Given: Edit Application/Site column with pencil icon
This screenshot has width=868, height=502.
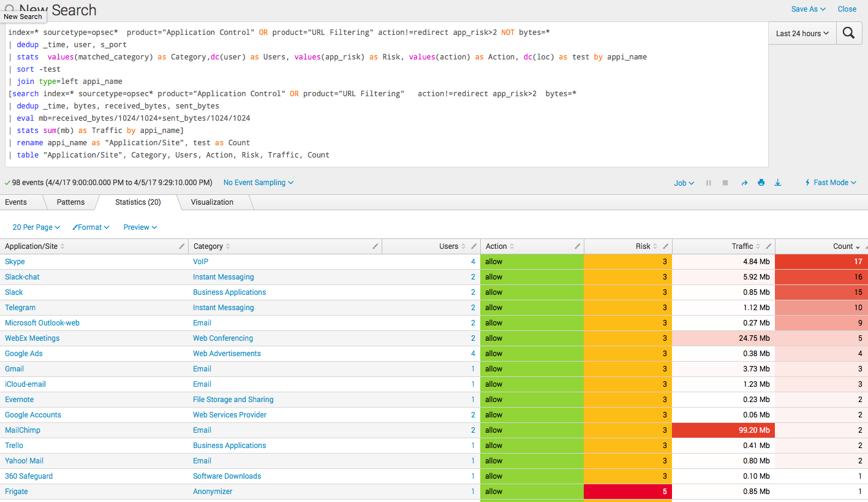Looking at the screenshot, I should 182,246.
